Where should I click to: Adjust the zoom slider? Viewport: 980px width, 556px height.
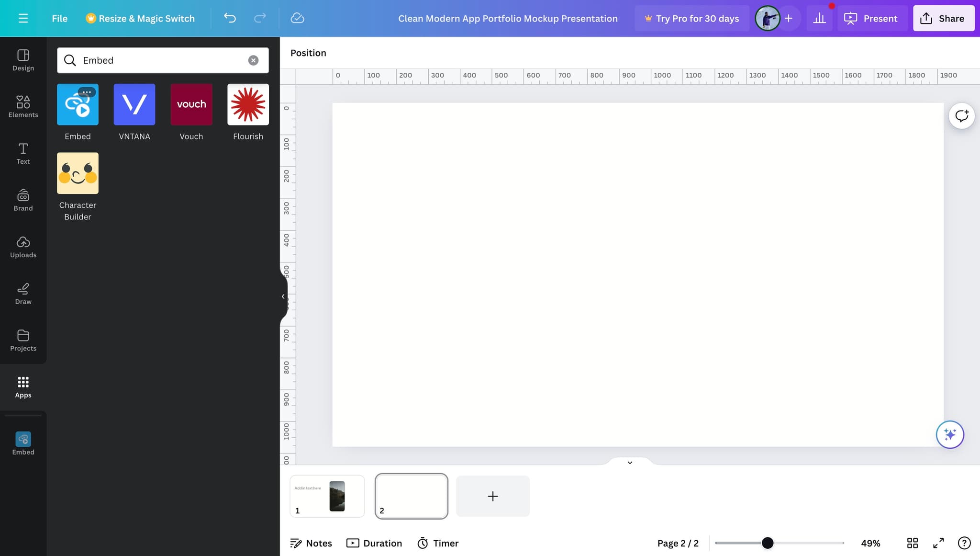pyautogui.click(x=768, y=543)
